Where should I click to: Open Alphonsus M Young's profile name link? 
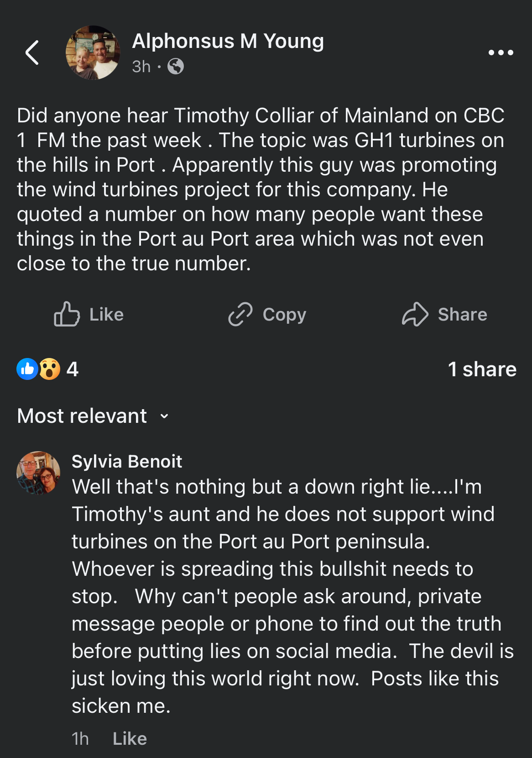[x=228, y=41]
